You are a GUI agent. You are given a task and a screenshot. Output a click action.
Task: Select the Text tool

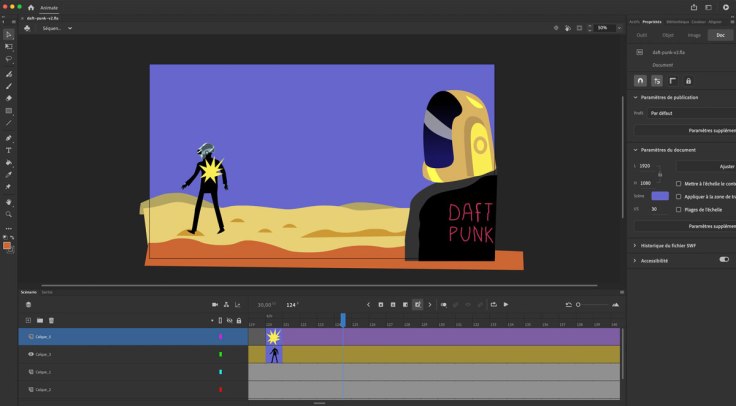[x=8, y=150]
